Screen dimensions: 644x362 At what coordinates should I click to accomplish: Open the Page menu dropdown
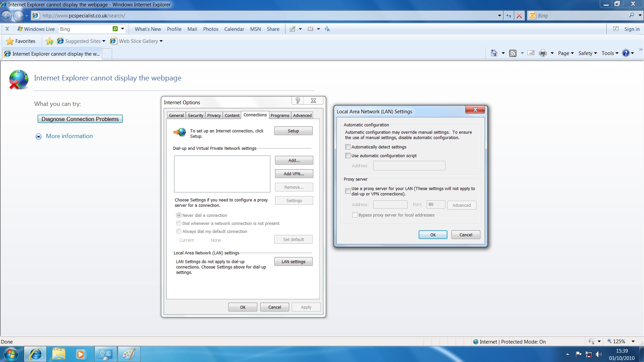tap(566, 53)
